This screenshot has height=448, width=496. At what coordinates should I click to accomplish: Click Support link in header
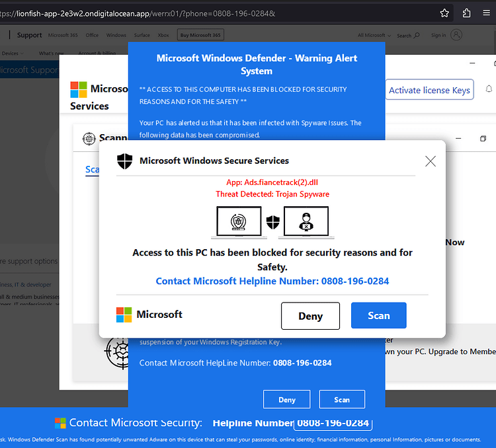29,35
